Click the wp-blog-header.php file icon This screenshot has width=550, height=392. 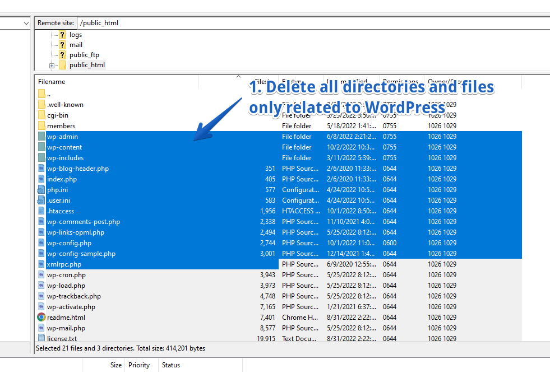point(41,169)
